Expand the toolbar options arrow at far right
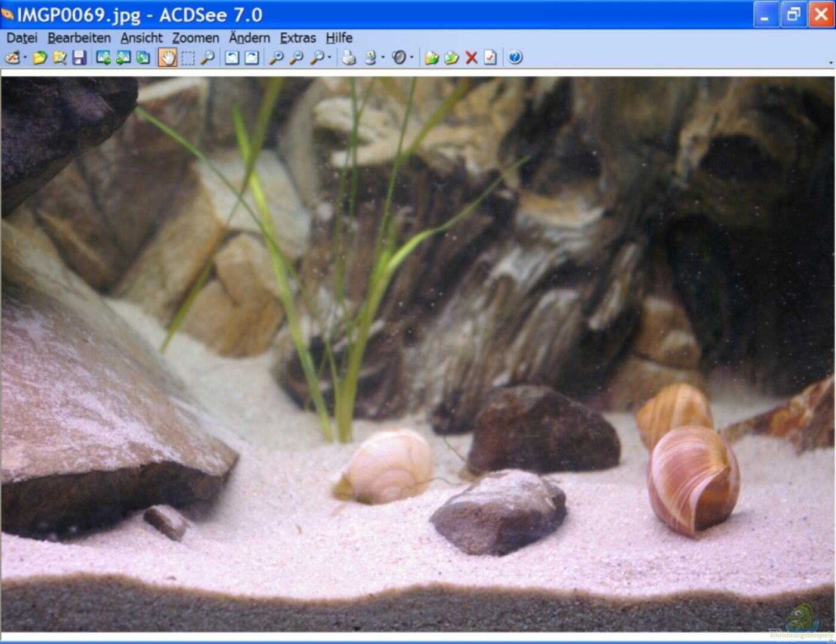This screenshot has height=644, width=836. (831, 62)
